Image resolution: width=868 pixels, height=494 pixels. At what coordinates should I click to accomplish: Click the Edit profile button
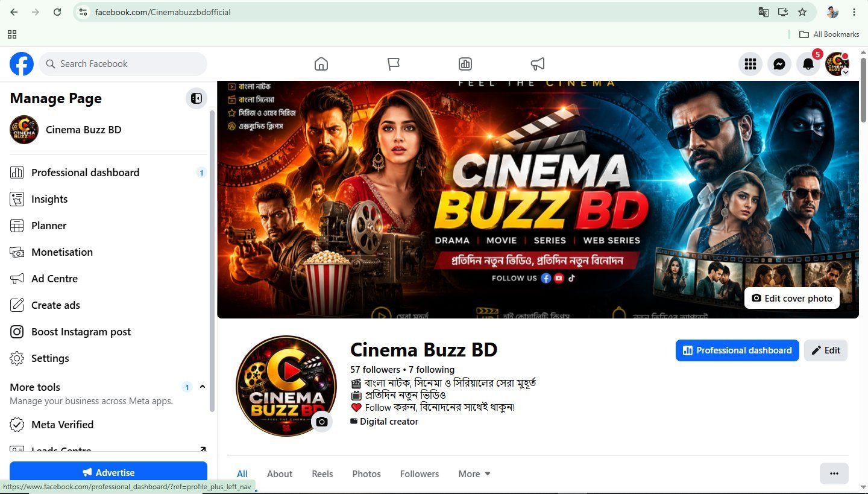tap(826, 350)
